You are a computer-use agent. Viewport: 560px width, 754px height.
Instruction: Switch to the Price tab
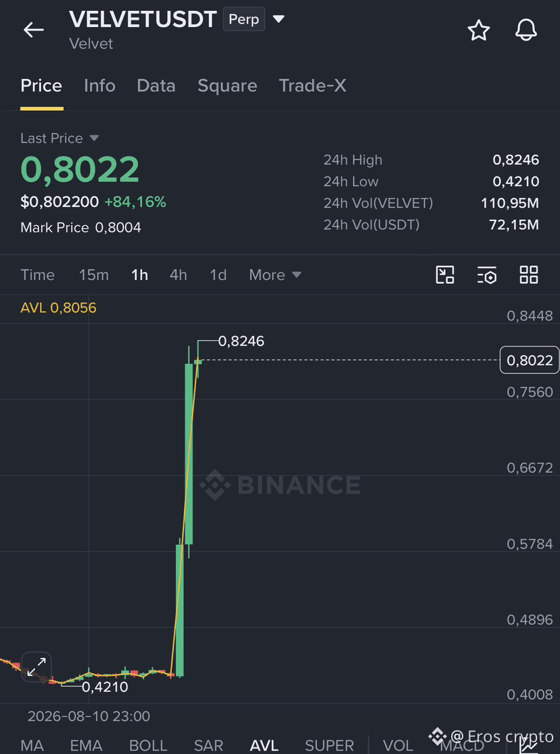coord(41,86)
